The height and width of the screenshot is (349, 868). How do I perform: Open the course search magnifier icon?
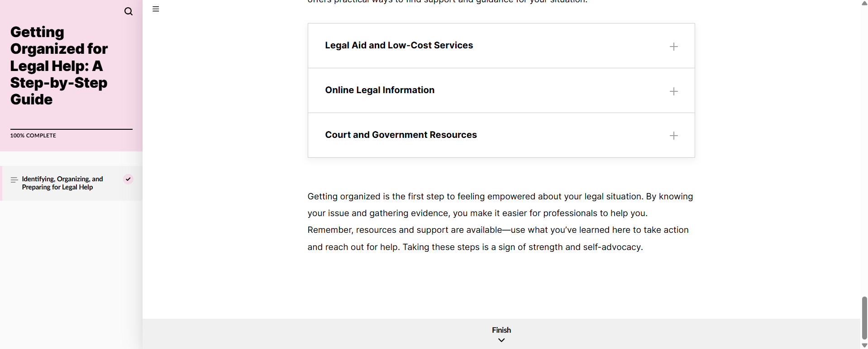pos(129,11)
